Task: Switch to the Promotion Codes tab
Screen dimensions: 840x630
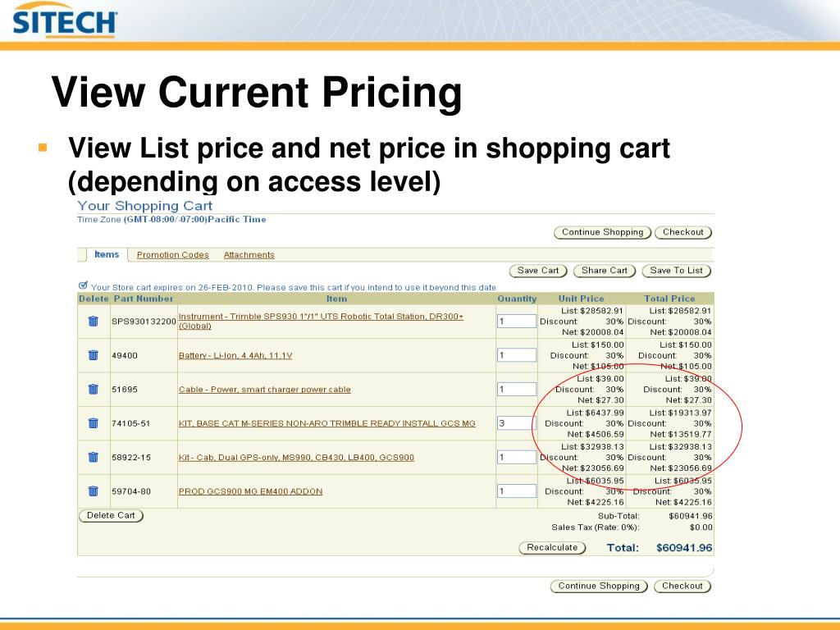Action: point(172,255)
